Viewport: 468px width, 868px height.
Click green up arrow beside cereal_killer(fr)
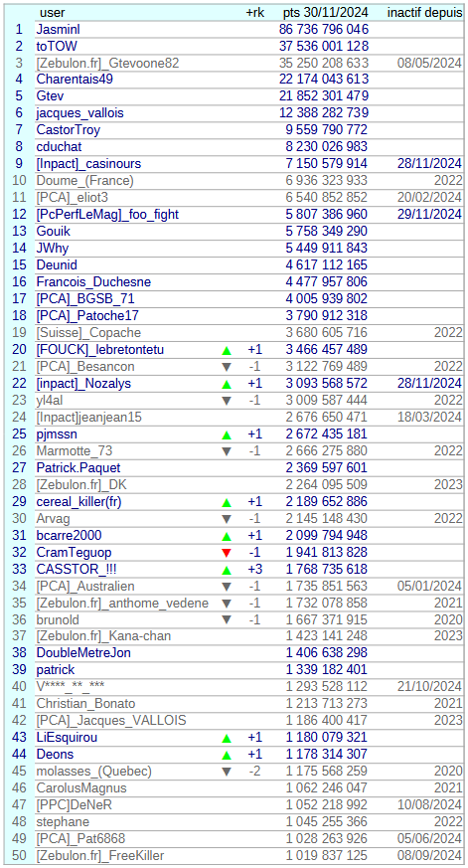point(227,503)
